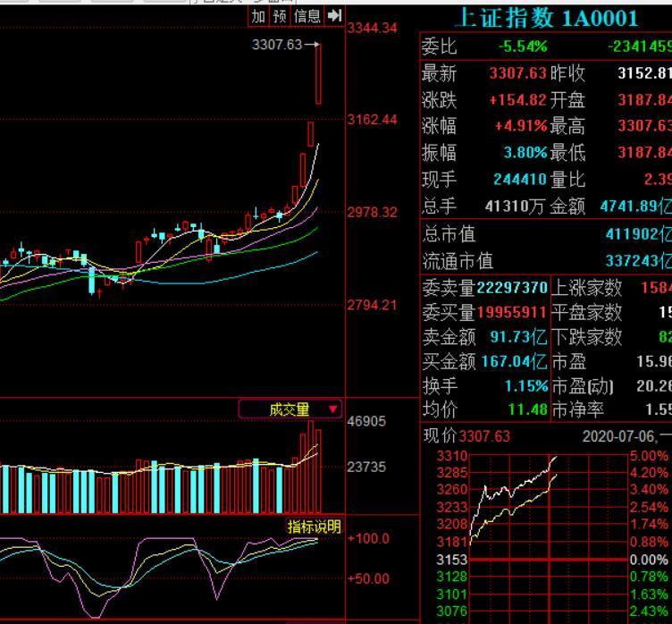Viewport: 672px width, 624px height.
Task: Click the 3153 baseline label in intraday chart
Action: pyautogui.click(x=451, y=560)
